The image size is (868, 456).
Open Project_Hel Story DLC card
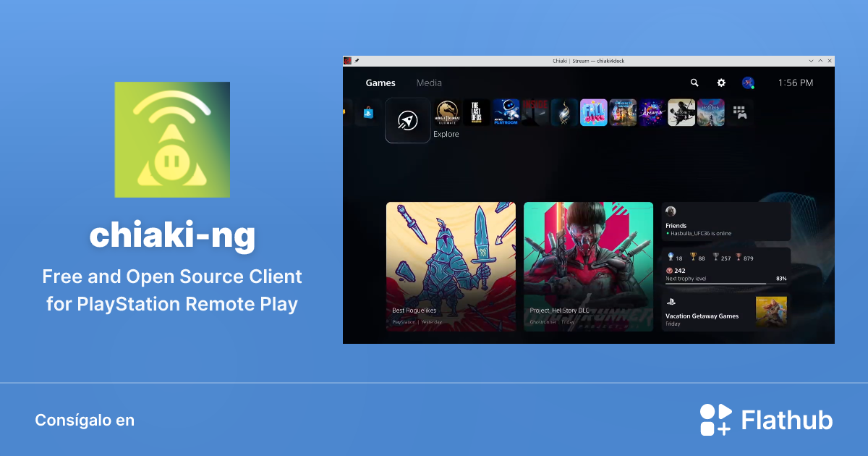tap(588, 266)
